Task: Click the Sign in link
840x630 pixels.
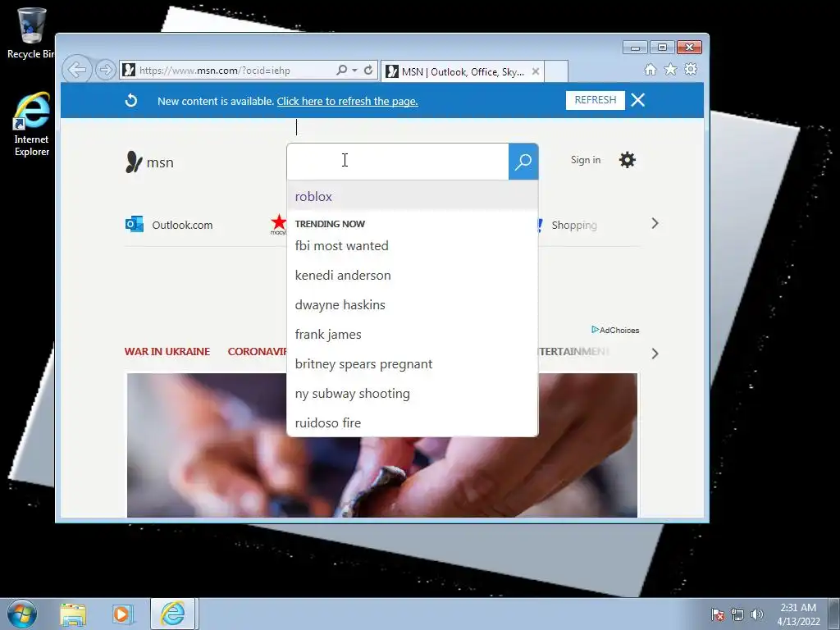Action: click(586, 160)
